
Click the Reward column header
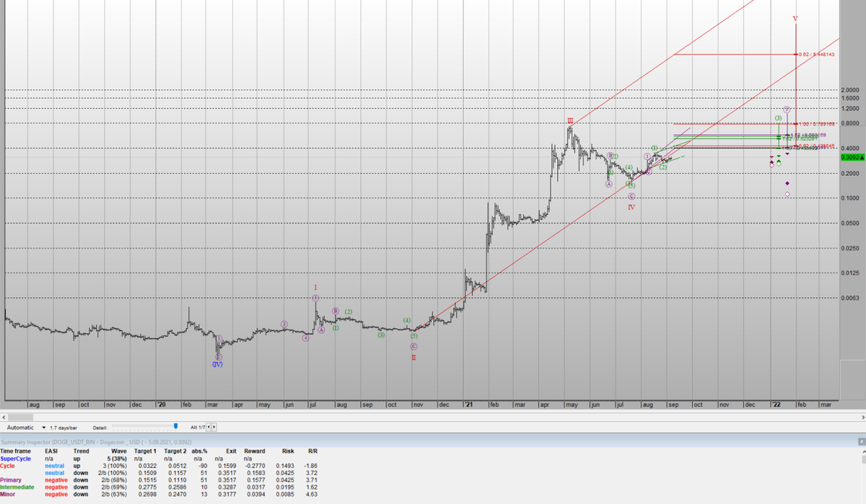pyautogui.click(x=255, y=451)
